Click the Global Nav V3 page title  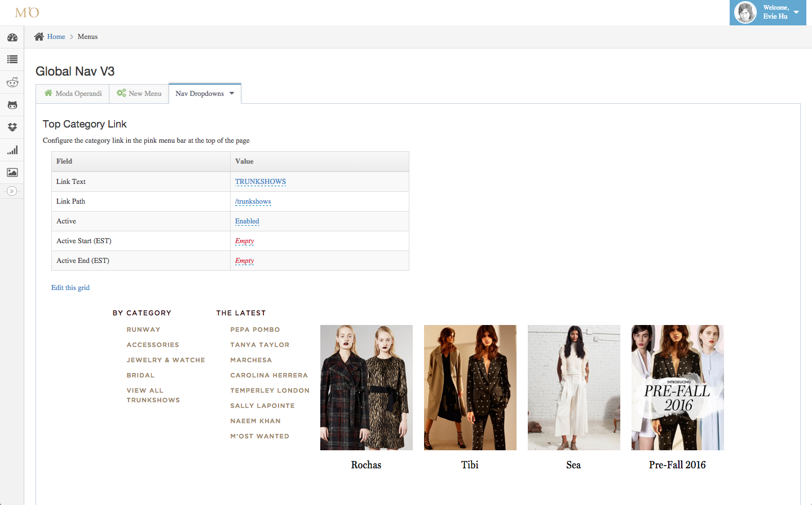pos(75,72)
